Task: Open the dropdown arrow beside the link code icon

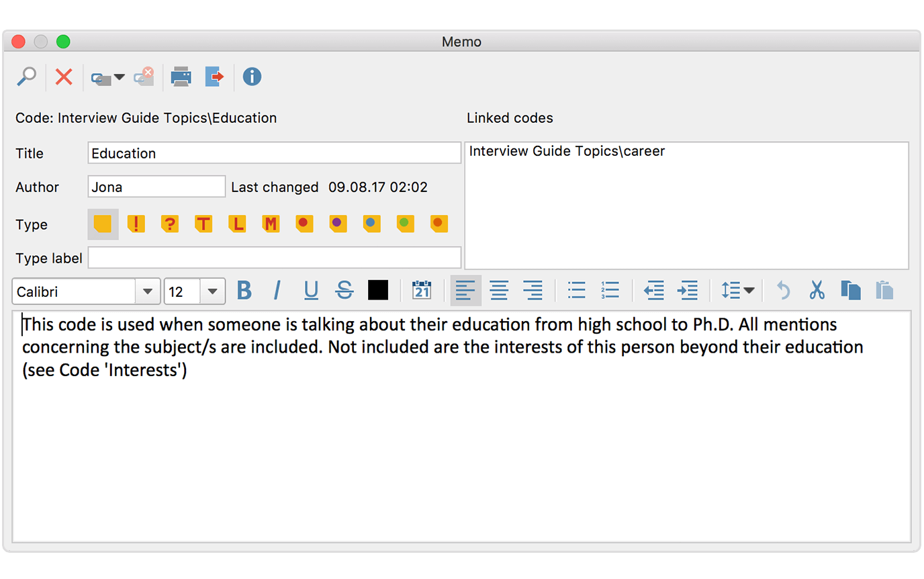Action: tap(120, 77)
